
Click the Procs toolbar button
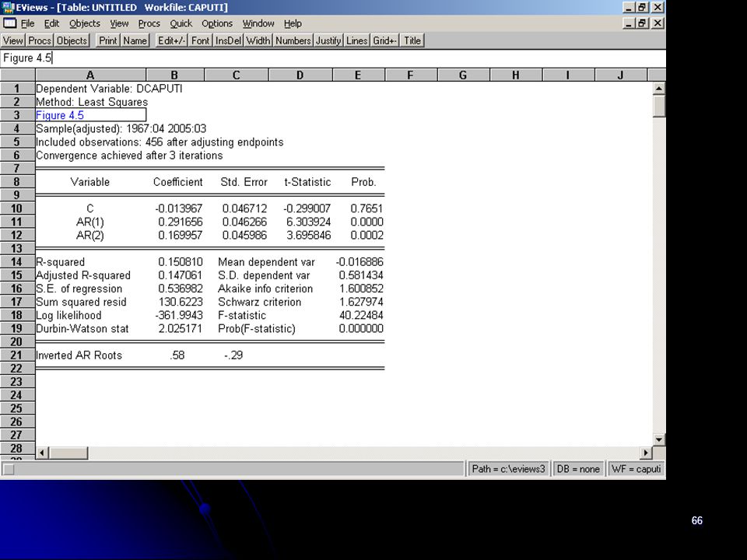click(40, 40)
